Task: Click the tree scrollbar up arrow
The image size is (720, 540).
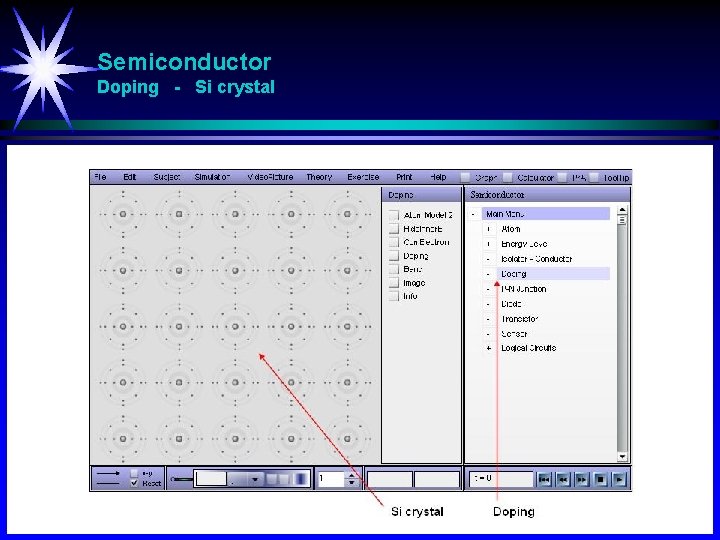Action: 622,210
